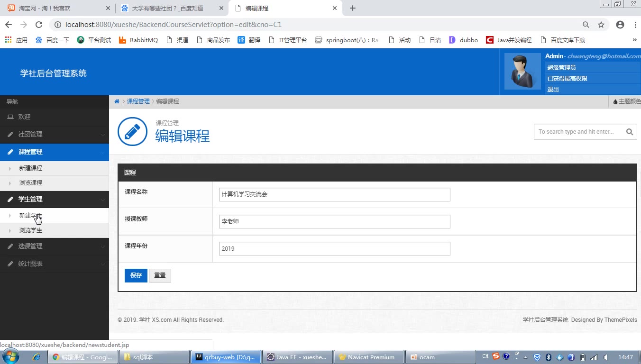The height and width of the screenshot is (364, 641).
Task: Focus the 授课教师 input field
Action: (334, 221)
